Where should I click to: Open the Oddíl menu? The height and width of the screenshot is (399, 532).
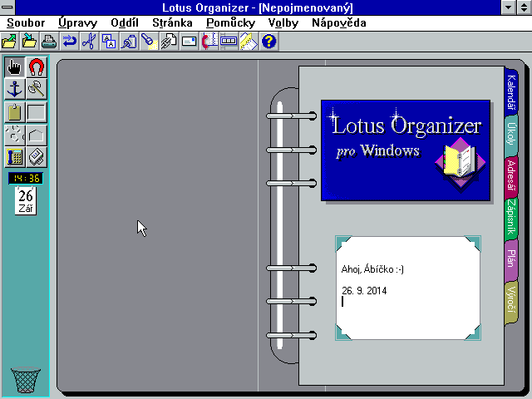pos(125,22)
